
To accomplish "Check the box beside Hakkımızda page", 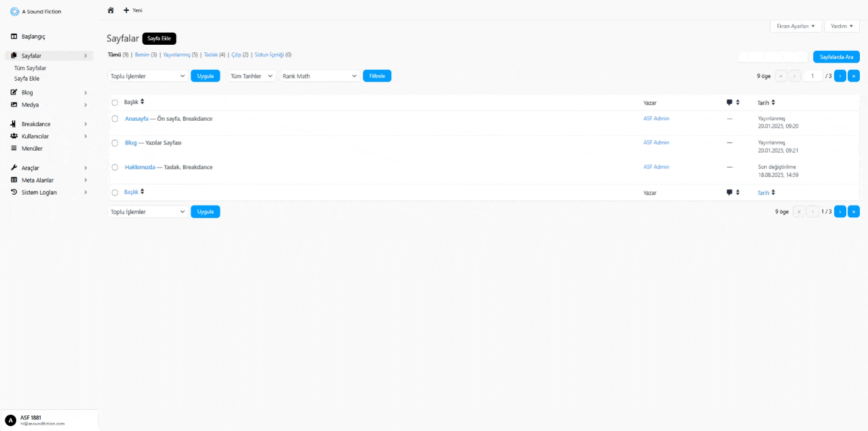I will (115, 168).
